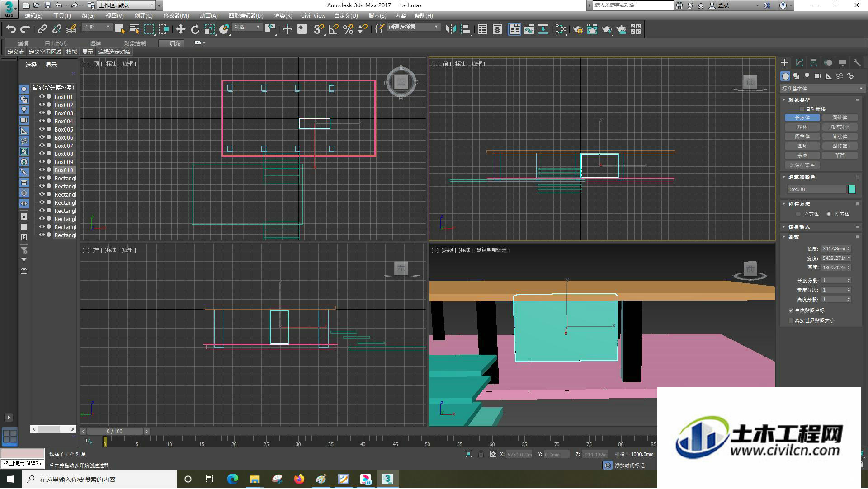Switch to the Modify panel tab
Image resolution: width=868 pixels, height=489 pixels.
(x=799, y=63)
